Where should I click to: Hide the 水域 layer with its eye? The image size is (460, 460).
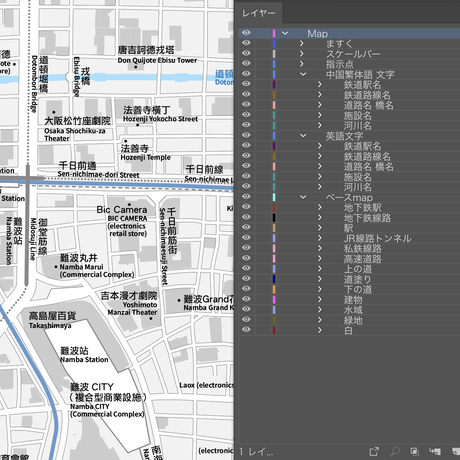click(x=246, y=309)
